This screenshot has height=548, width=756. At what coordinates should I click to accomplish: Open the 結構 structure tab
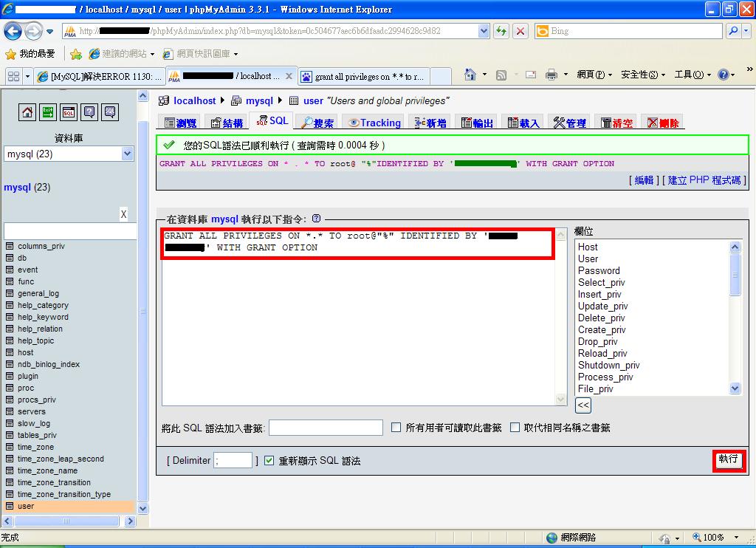[x=227, y=123]
